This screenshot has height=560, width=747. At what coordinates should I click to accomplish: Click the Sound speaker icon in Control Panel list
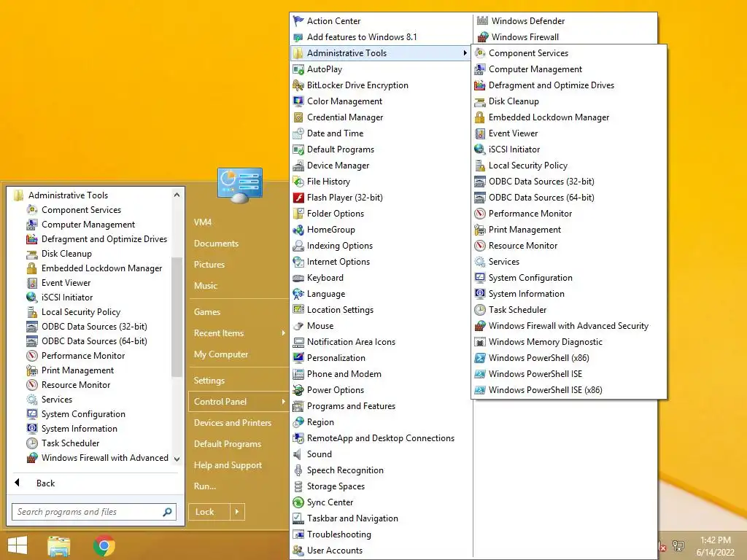(298, 454)
